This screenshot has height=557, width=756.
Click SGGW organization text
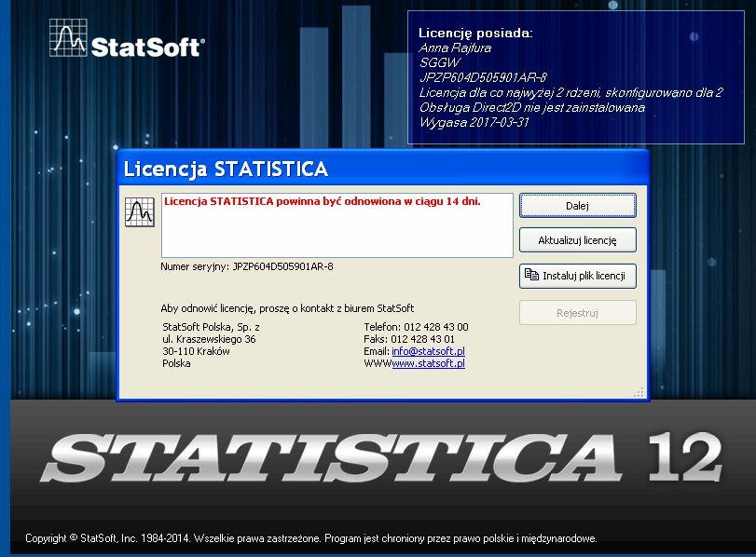(x=439, y=62)
